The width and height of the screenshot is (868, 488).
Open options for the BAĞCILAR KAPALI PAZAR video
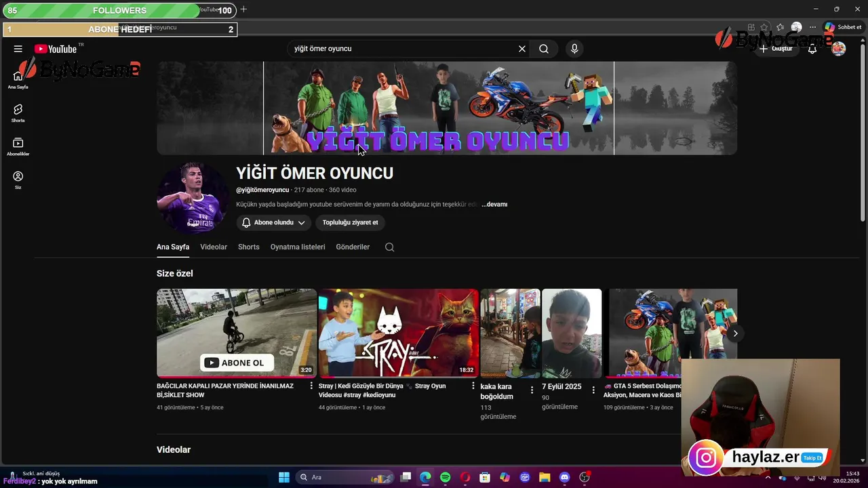pyautogui.click(x=311, y=386)
